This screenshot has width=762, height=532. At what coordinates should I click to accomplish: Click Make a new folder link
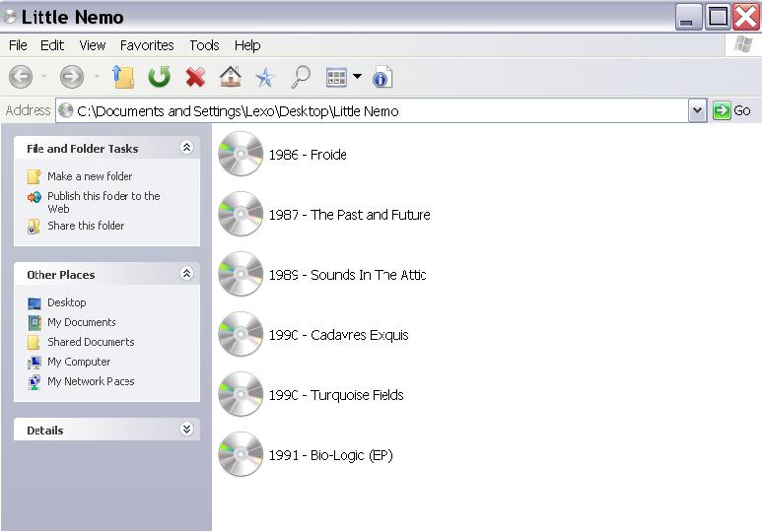90,176
